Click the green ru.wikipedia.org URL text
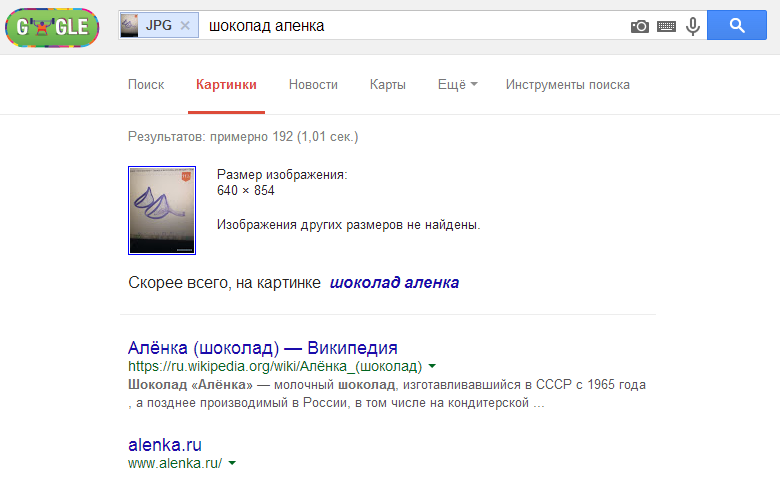This screenshot has width=780, height=486. click(275, 367)
